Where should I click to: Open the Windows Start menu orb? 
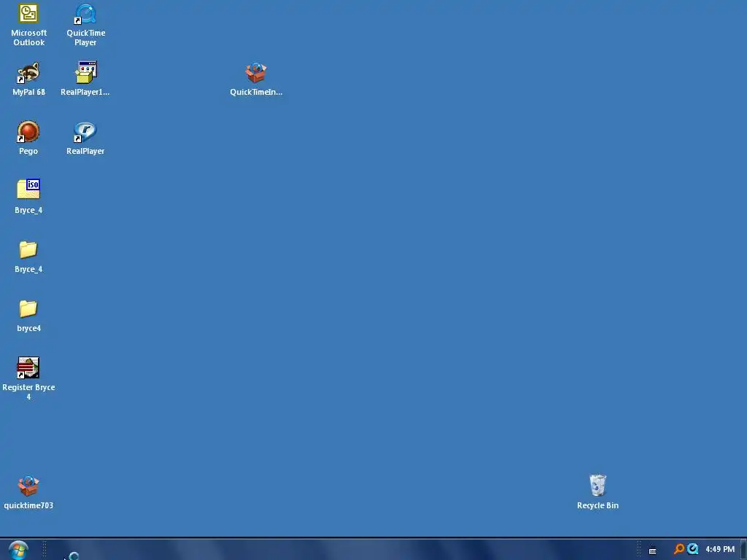pos(18,551)
